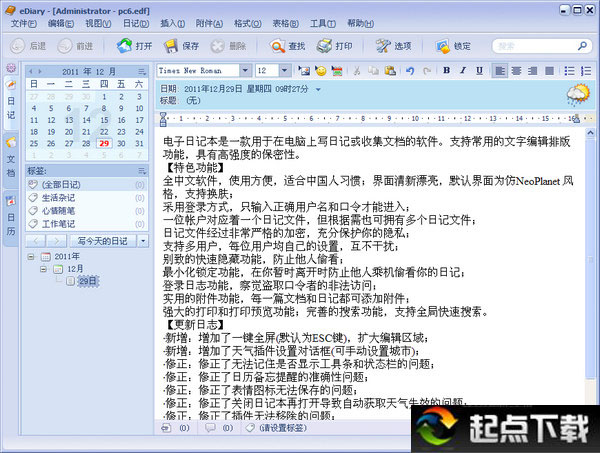Center-align the text
This screenshot has height=453, width=600.
click(x=516, y=71)
